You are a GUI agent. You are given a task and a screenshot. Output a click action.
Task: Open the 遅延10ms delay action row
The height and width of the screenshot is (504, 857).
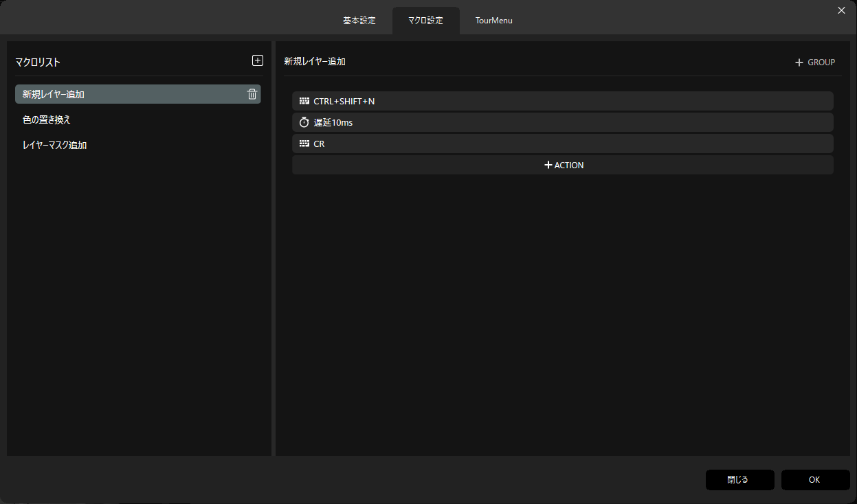tap(563, 122)
